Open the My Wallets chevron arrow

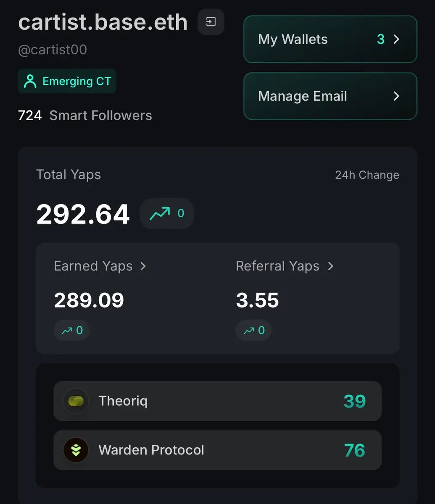(x=396, y=39)
